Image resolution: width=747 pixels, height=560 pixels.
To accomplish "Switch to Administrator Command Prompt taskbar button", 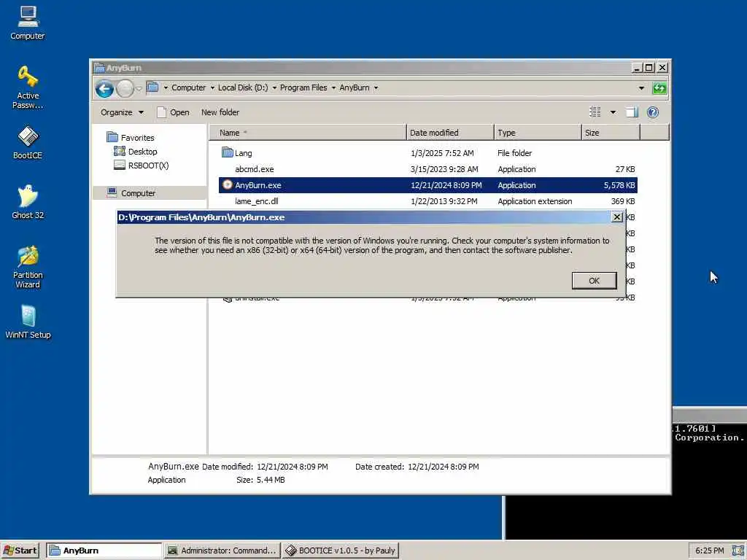I will 222,551.
